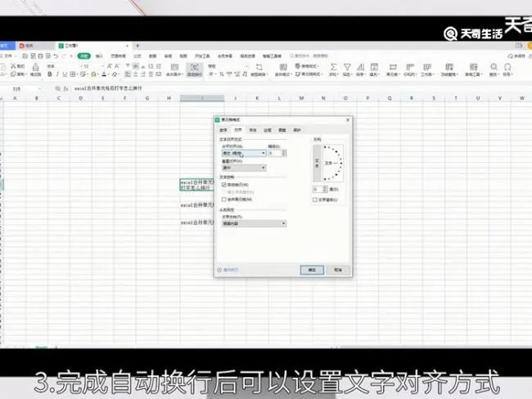
Task: Toggle Bold formatting icon
Action: tap(50, 74)
